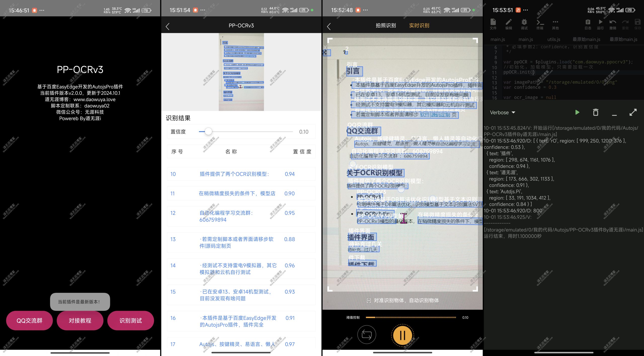Pause real-time recognition with the orange pause button
The width and height of the screenshot is (644, 356).
[x=403, y=335]
